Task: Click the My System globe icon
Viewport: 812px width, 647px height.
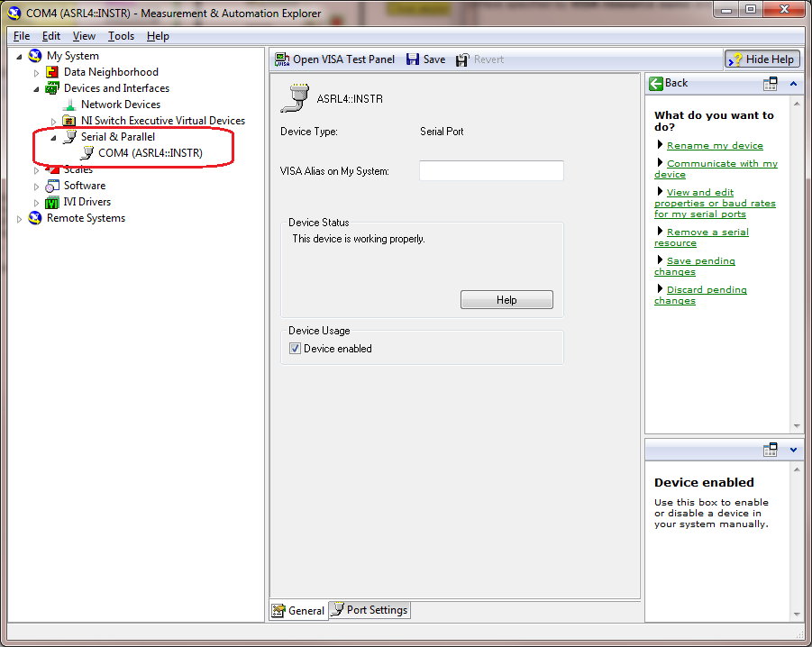Action: pyautogui.click(x=35, y=55)
